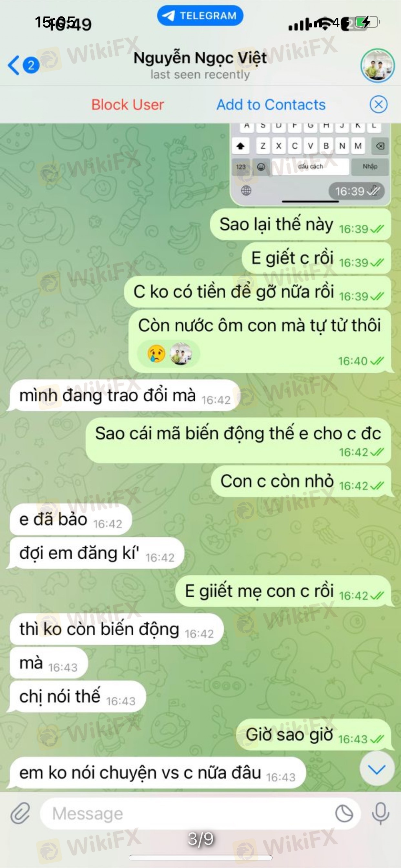The image size is (401, 868).
Task: Tap the avatar reaction next to crying emoji
Action: (181, 354)
